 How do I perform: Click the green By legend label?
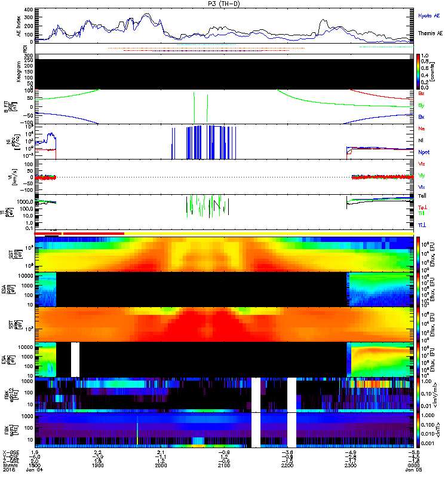[421, 106]
